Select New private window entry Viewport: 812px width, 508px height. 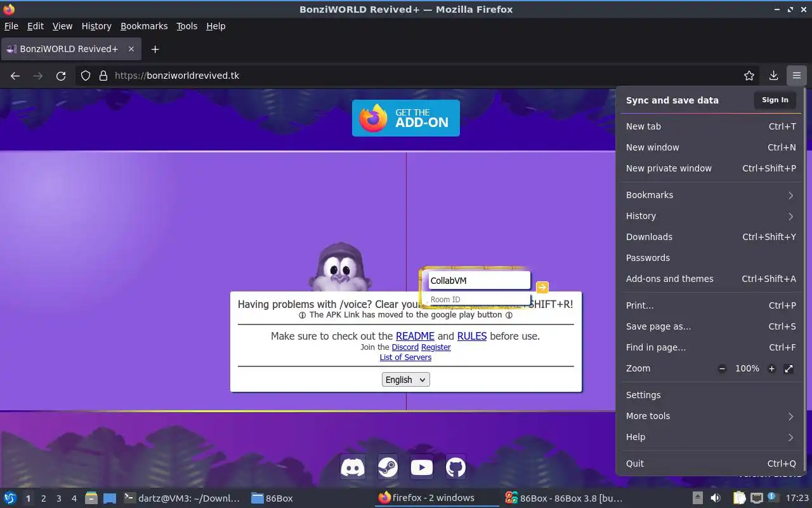pyautogui.click(x=710, y=168)
